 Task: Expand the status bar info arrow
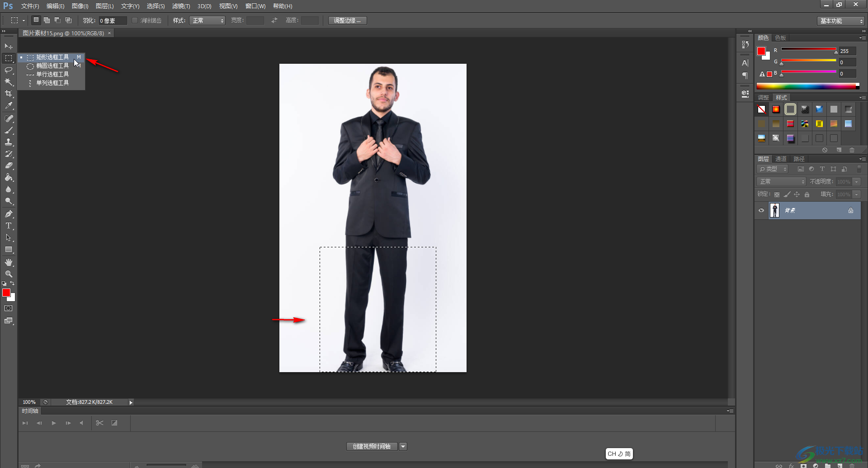[131, 402]
